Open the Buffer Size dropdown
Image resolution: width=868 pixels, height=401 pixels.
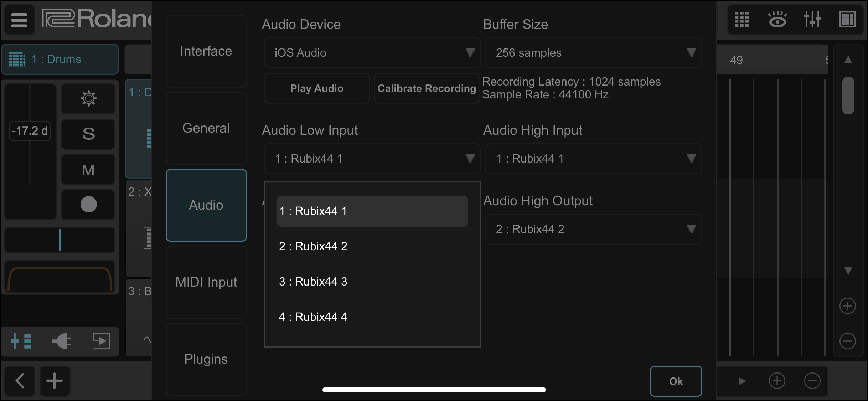594,53
